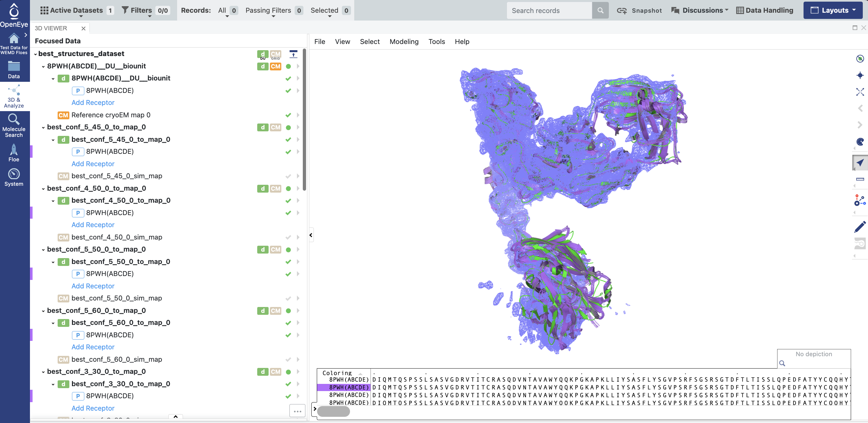Open Molecule Search in sidebar
The width and height of the screenshot is (868, 423).
(14, 125)
